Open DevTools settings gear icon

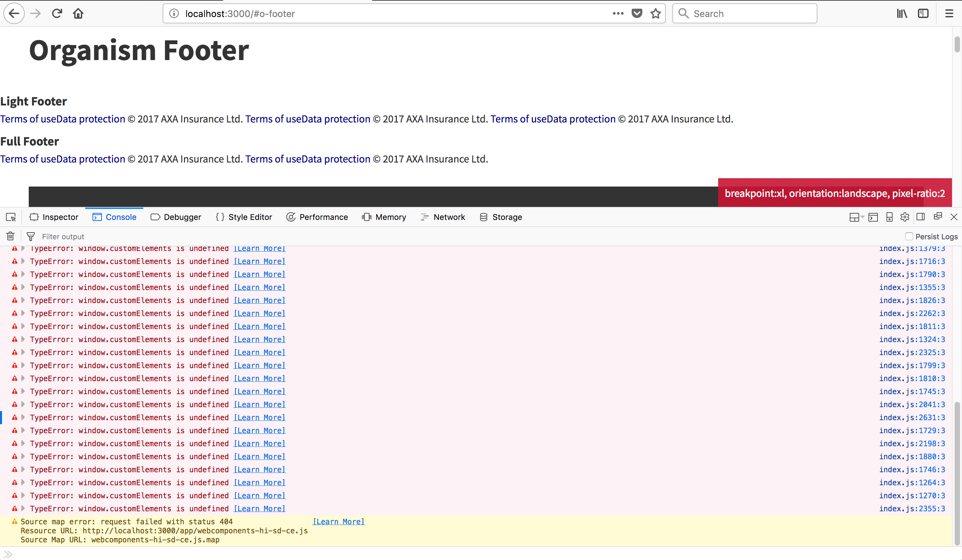[905, 217]
